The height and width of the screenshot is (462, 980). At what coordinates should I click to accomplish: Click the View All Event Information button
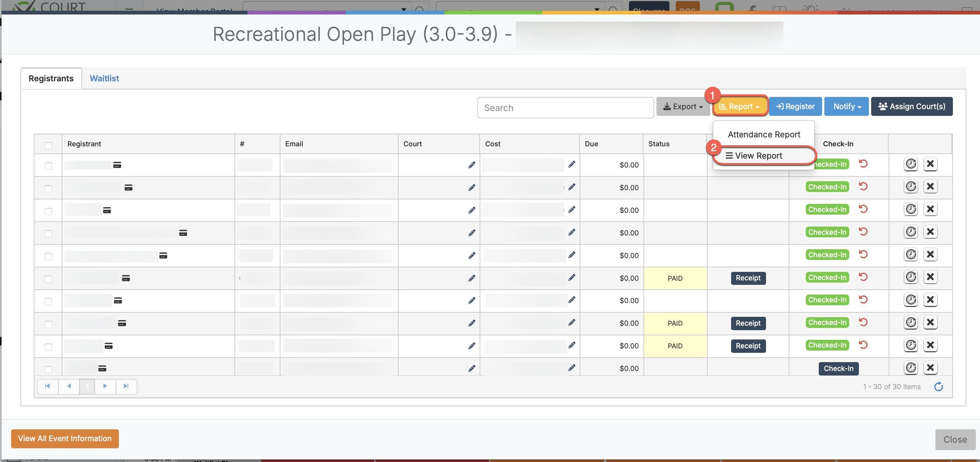(64, 438)
